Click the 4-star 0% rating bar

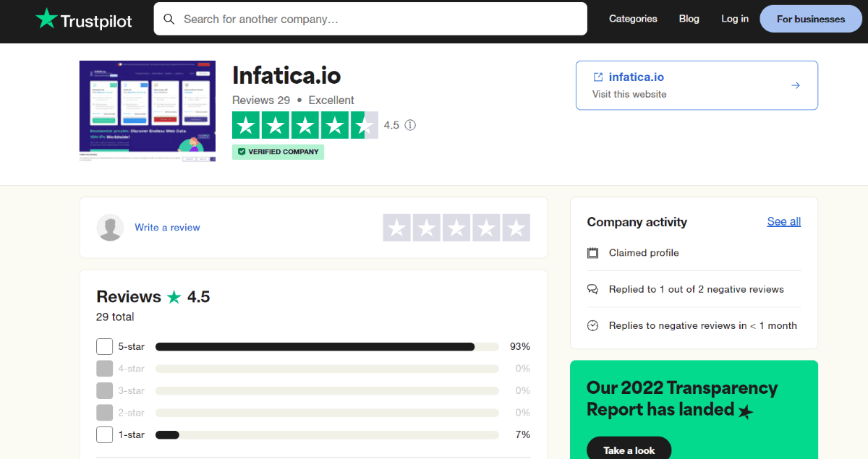click(x=327, y=369)
